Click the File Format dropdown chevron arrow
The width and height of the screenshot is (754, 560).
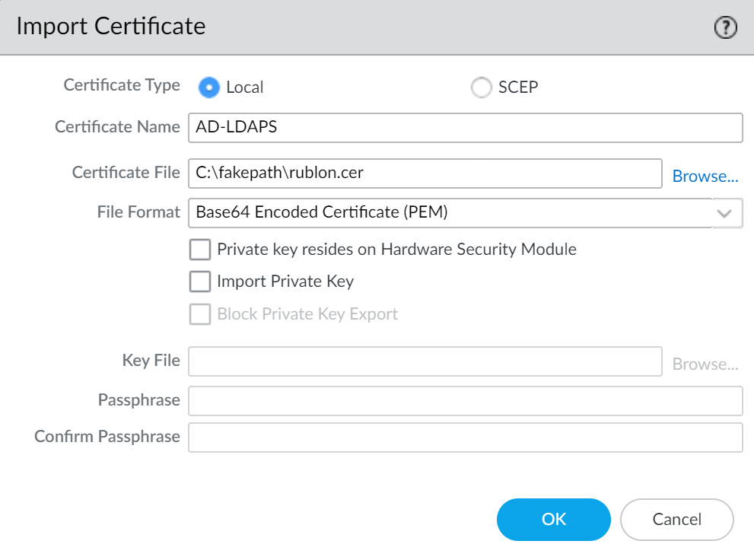click(727, 214)
